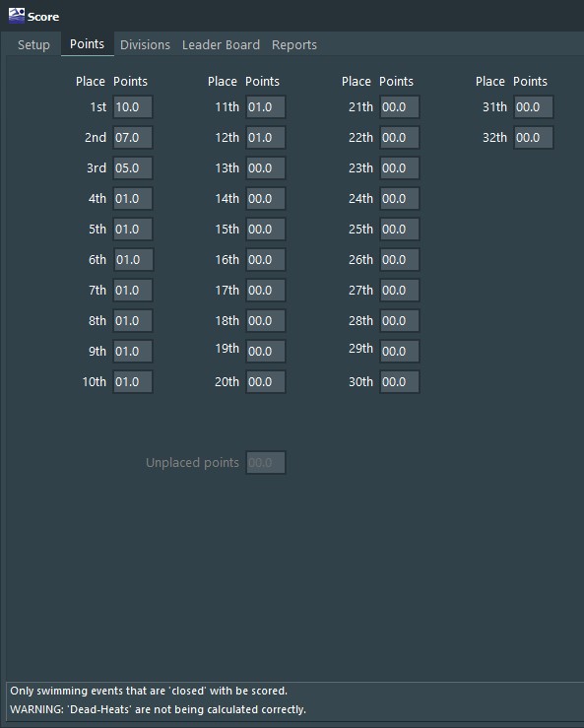Click the 1st place points field
Image resolution: width=584 pixels, height=728 pixels.
point(133,107)
